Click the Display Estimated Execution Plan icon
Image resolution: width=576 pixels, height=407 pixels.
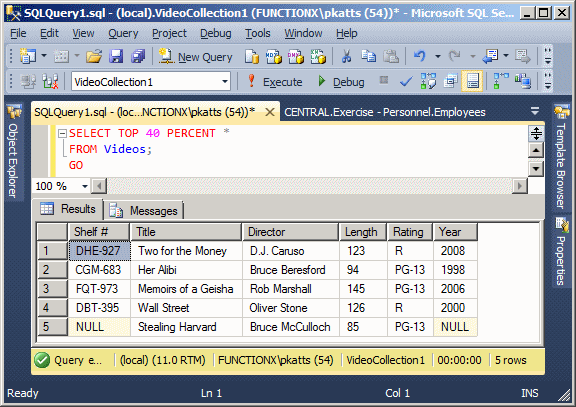[x=428, y=81]
